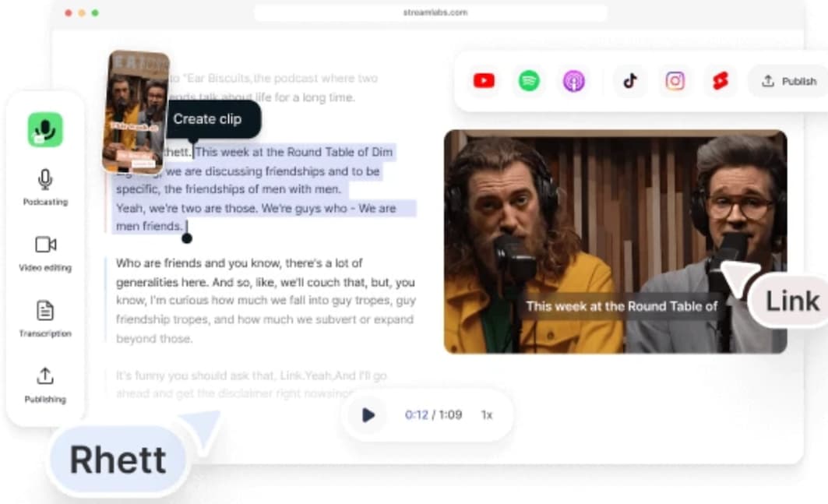
Task: Click the YouTube icon
Action: pyautogui.click(x=484, y=81)
